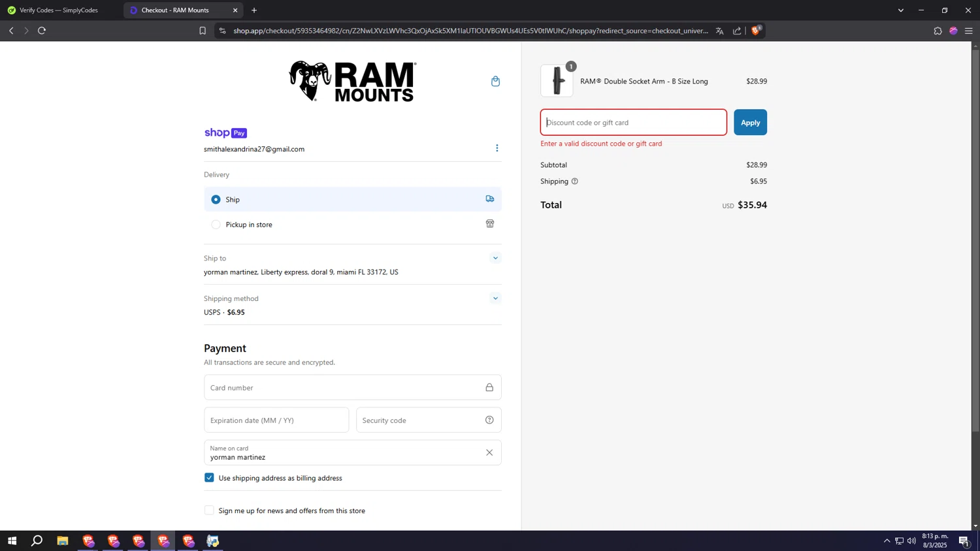Click the email smithalexandrina27@gmail.com
Viewport: 980px width, 551px height.
254,149
